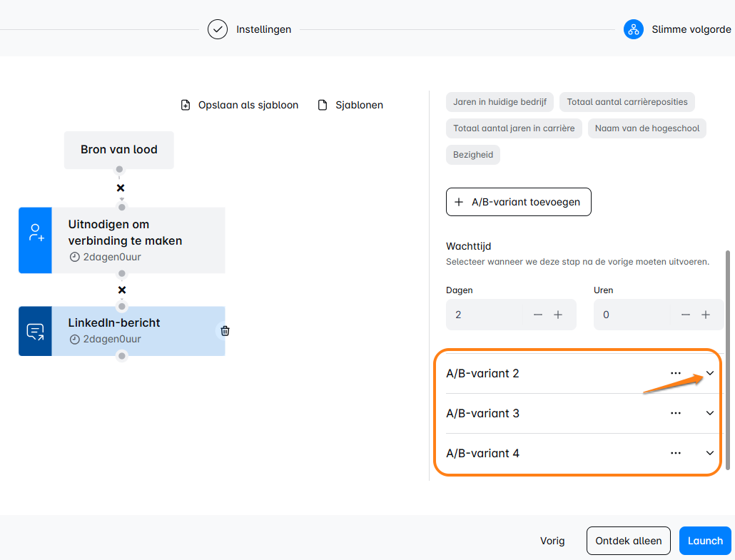The height and width of the screenshot is (560, 735).
Task: Click Opslaan als sjabloon
Action: (239, 105)
